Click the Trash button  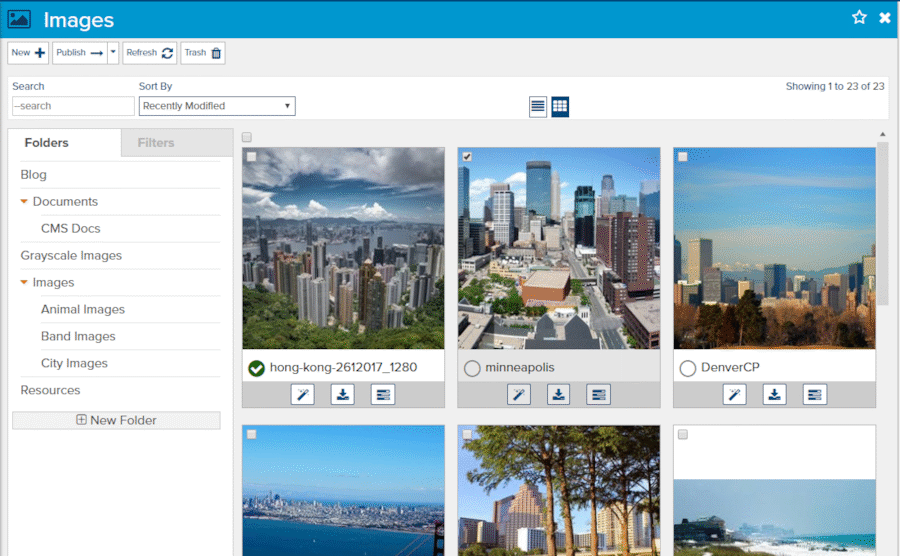pyautogui.click(x=203, y=53)
